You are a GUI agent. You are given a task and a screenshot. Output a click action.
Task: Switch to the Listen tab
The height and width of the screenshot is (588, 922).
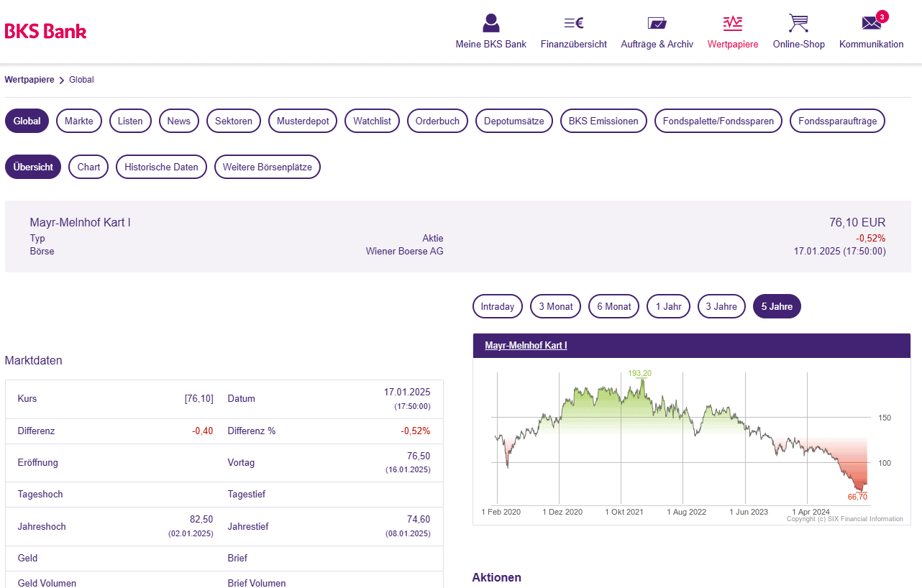coord(130,121)
